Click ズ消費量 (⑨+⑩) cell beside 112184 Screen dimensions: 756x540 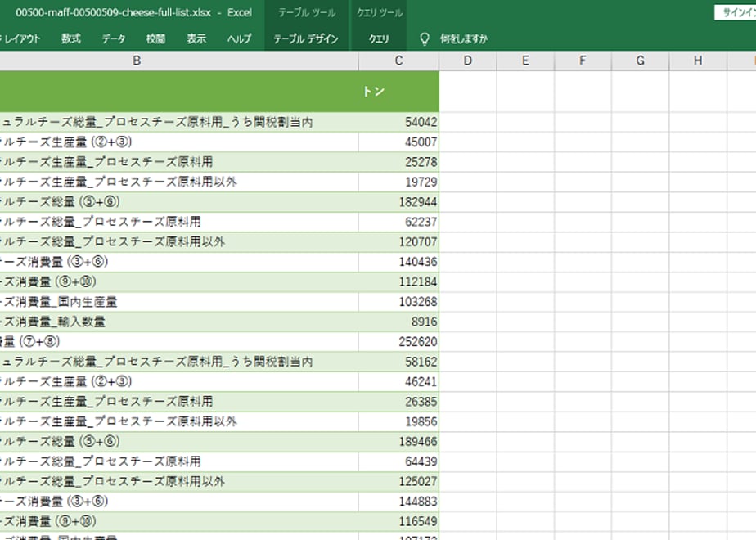click(179, 281)
